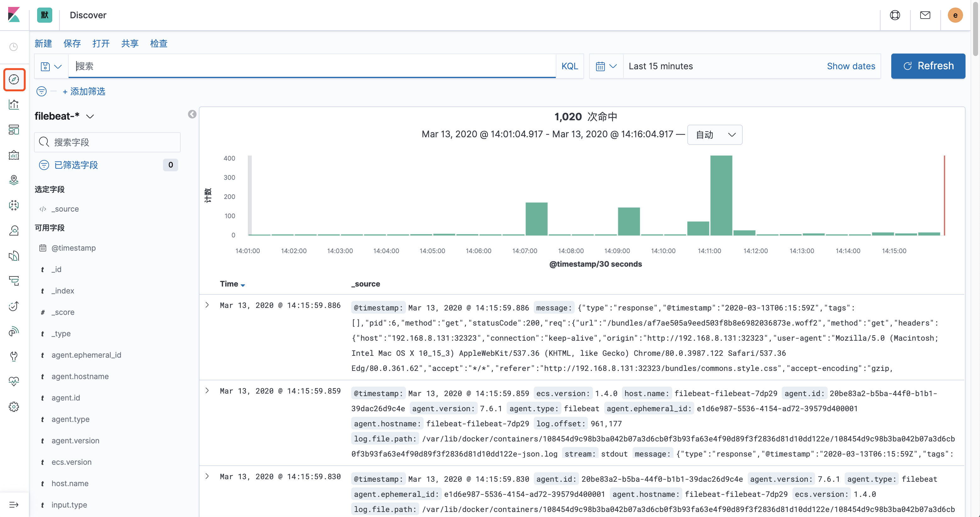Change the filebeat-* index pattern
The width and height of the screenshot is (980, 517).
click(x=64, y=116)
